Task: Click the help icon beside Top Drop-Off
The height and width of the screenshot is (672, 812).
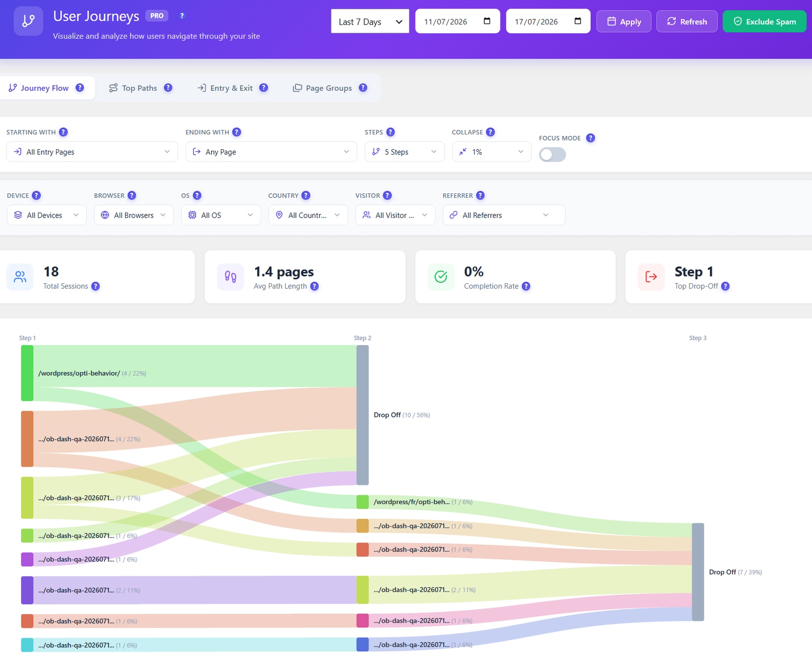Action: click(726, 286)
